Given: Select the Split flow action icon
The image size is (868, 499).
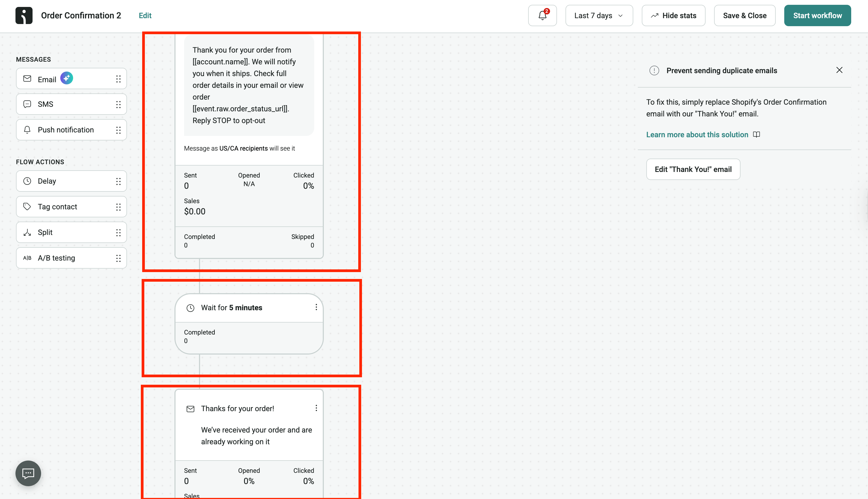Looking at the screenshot, I should [x=27, y=232].
